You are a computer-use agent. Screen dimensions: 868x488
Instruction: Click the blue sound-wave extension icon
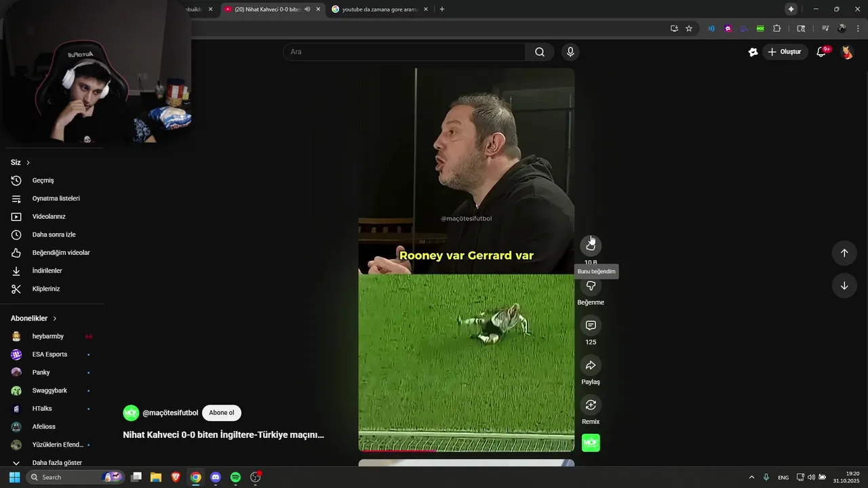click(x=711, y=28)
